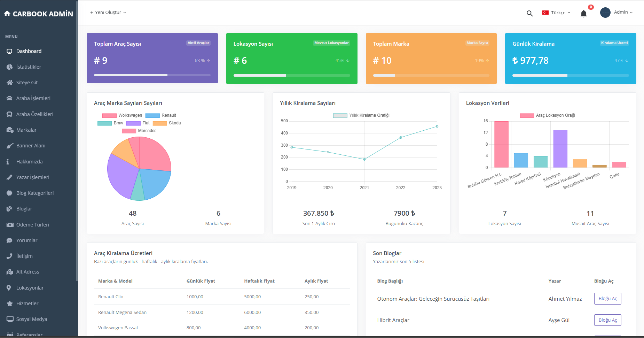Click the CARBOOK ADMIN home icon

[7, 14]
